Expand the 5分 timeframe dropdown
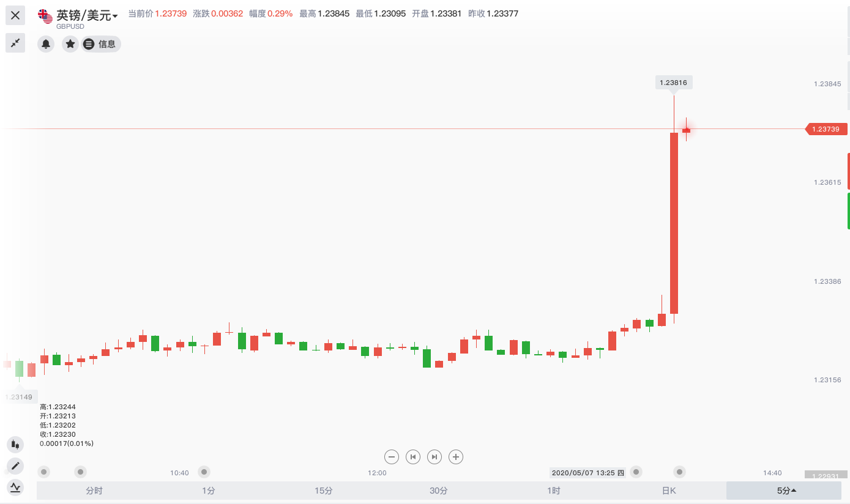The height and width of the screenshot is (504, 850). click(784, 491)
